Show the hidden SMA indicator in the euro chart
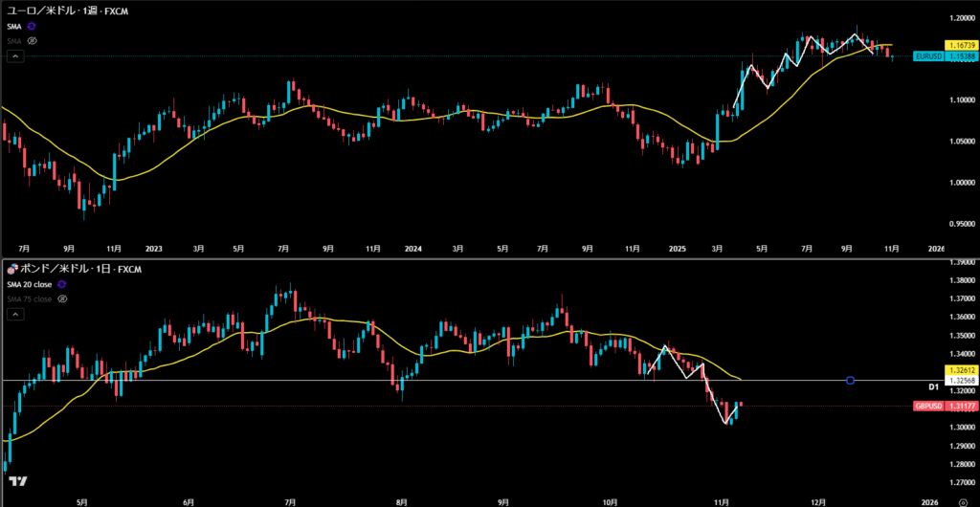 [x=33, y=41]
